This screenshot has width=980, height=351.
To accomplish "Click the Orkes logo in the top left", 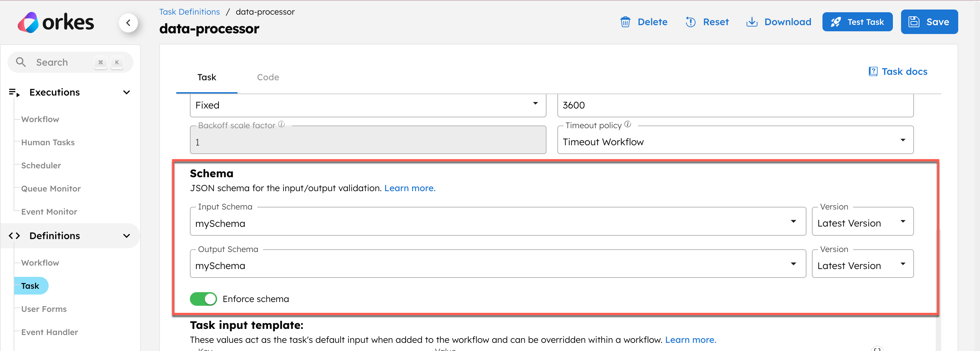I will click(x=56, y=22).
